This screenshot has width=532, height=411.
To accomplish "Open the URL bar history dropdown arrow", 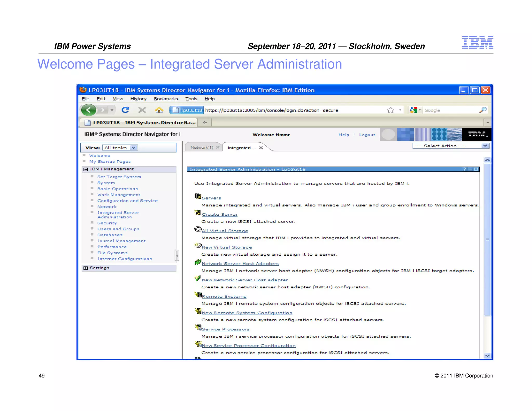I will (400, 110).
